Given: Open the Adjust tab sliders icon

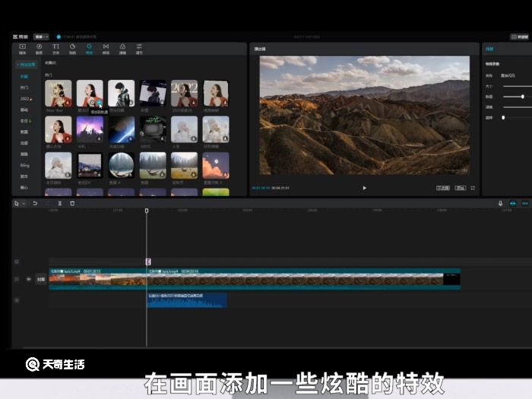Looking at the screenshot, I should pos(139,46).
